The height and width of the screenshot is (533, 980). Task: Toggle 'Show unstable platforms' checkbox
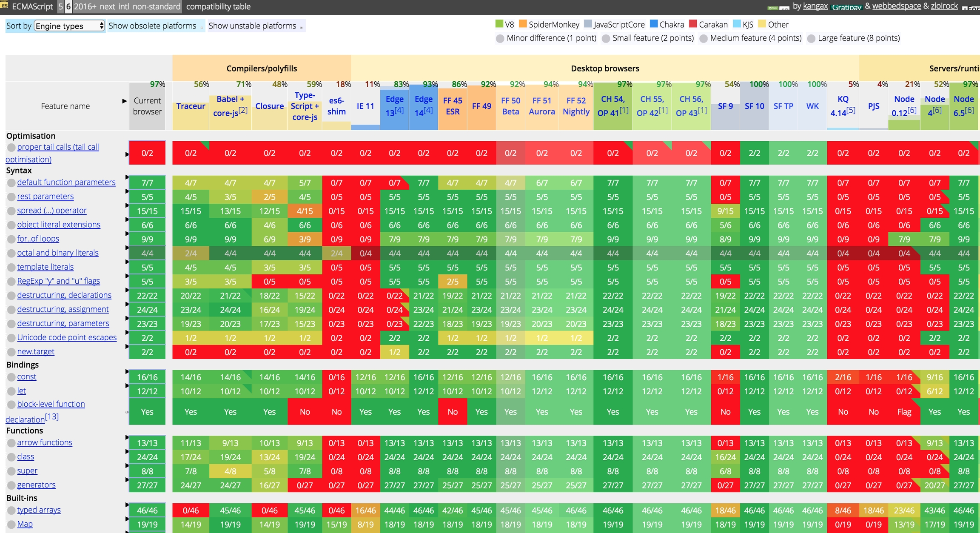pos(301,28)
